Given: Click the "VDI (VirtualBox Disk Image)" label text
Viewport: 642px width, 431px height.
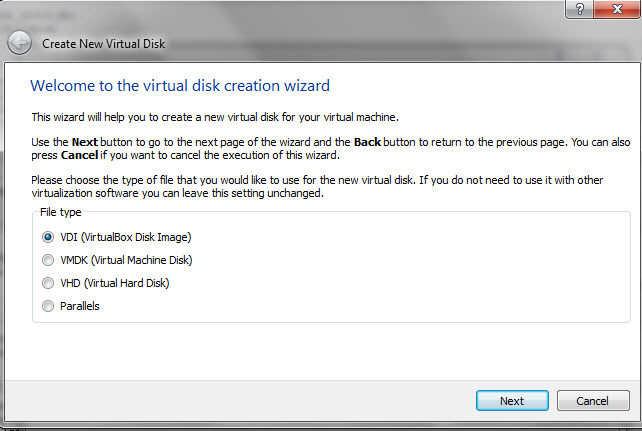Looking at the screenshot, I should click(x=125, y=237).
